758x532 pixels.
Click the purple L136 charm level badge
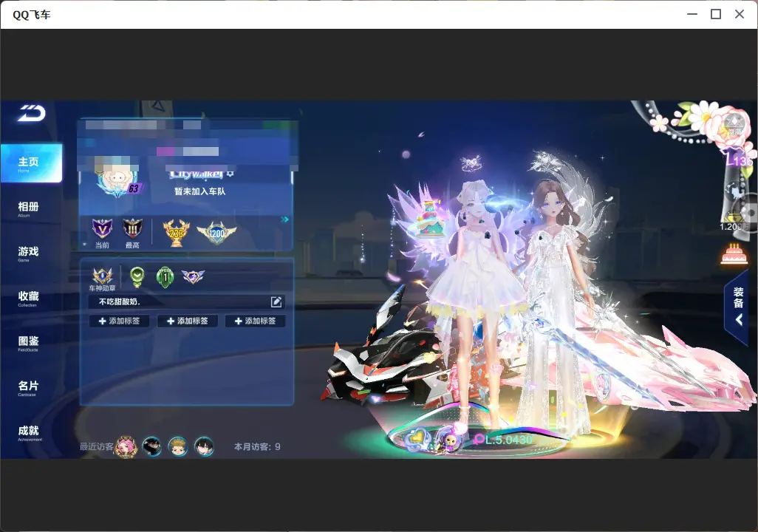click(x=740, y=159)
